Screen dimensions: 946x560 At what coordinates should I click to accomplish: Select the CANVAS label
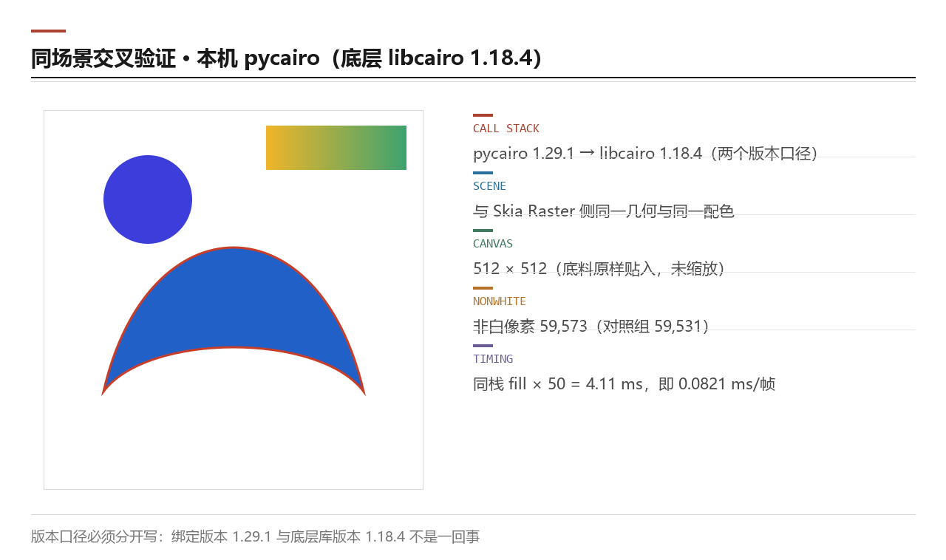coord(493,244)
